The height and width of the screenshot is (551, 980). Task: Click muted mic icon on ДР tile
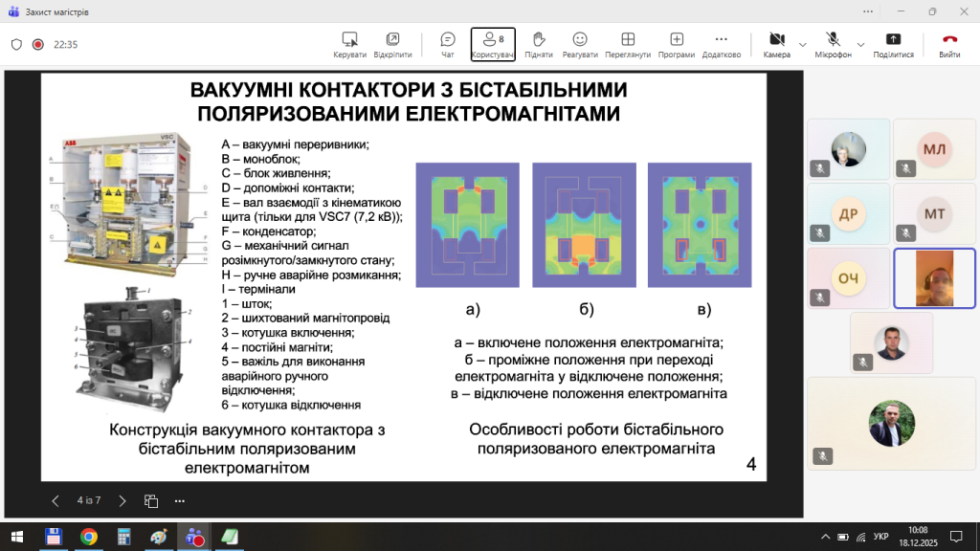pyautogui.click(x=820, y=233)
